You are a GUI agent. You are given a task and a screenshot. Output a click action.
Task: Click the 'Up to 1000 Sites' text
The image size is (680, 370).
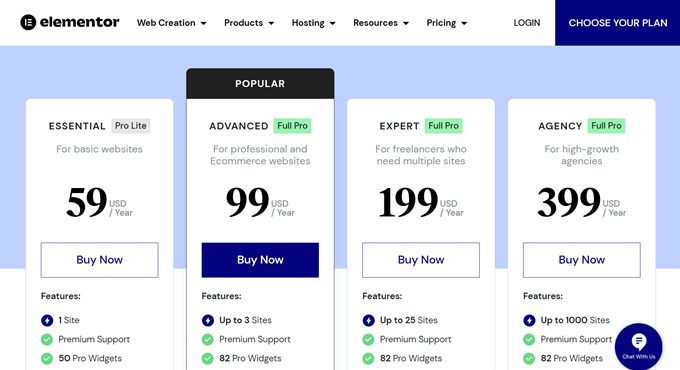[x=575, y=321]
